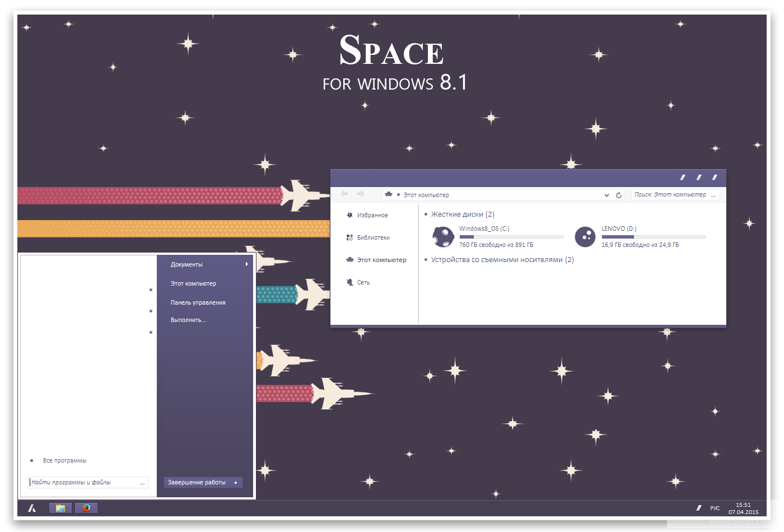Select the LENOVO (D:) drive icon
This screenshot has width=784, height=532.
click(x=585, y=237)
